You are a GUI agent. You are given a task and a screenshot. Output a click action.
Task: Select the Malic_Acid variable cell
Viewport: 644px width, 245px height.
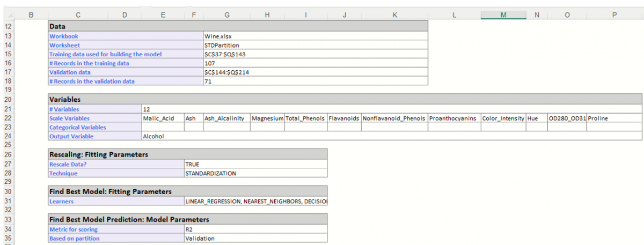[x=163, y=118]
